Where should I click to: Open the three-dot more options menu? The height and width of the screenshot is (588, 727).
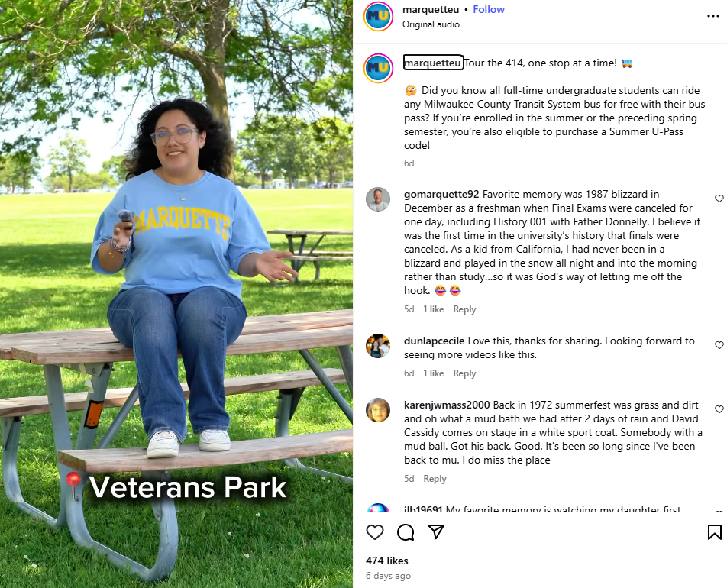(x=713, y=16)
